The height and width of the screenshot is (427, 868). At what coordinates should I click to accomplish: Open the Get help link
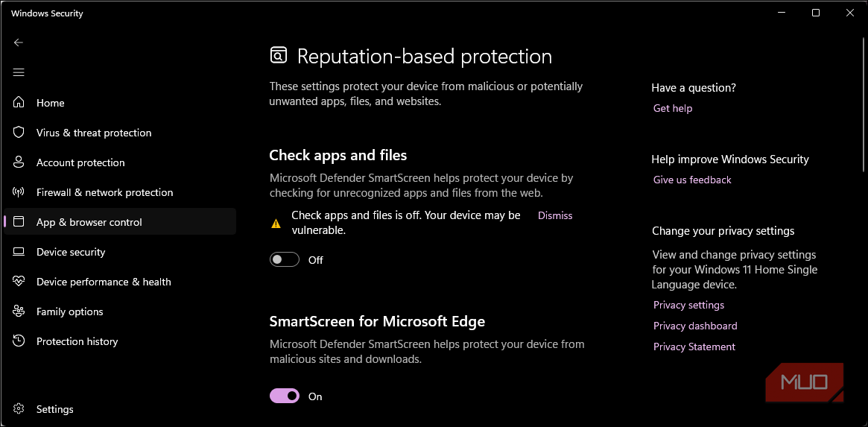click(673, 109)
